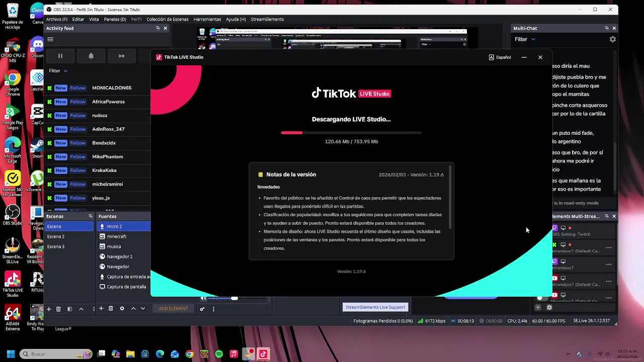
Task: Follow event row for MONICALDON65
Action: tap(97, 88)
